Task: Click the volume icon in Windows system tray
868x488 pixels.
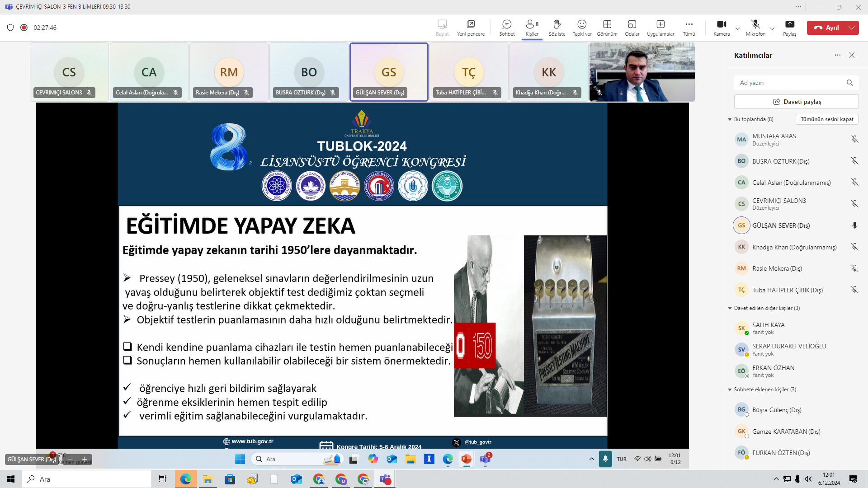Action: point(808,479)
